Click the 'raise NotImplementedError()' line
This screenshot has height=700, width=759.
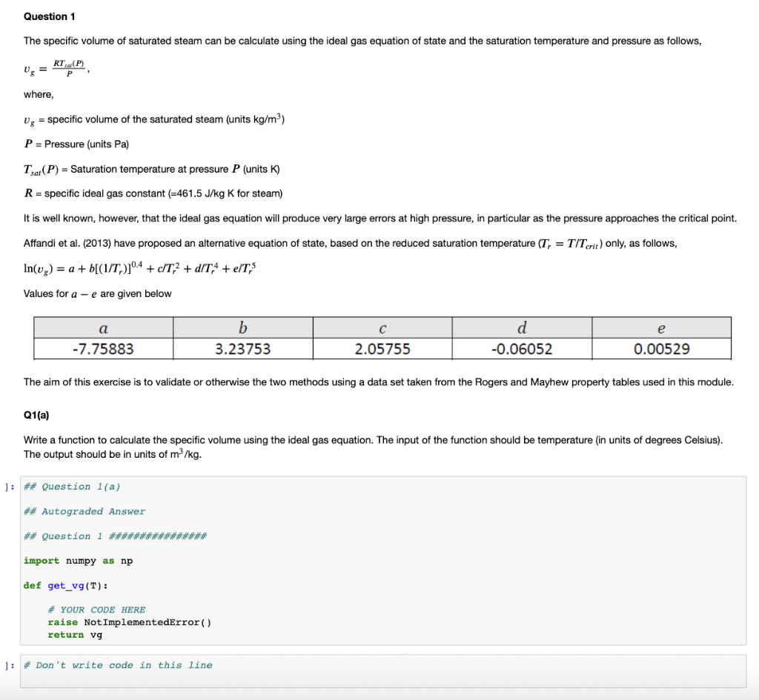tap(129, 622)
